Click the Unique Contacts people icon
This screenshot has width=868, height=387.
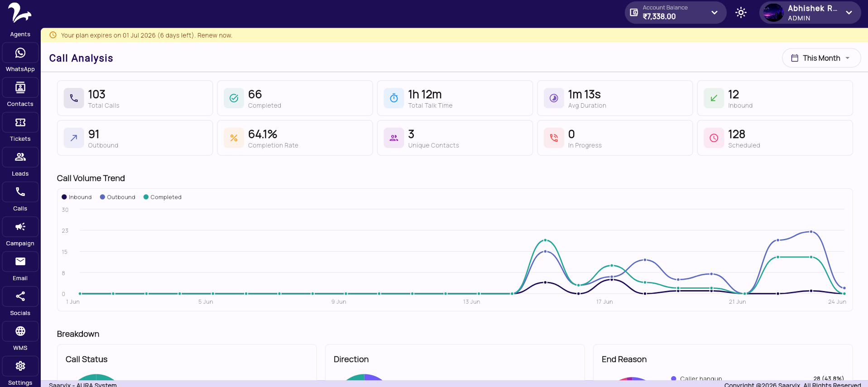click(x=394, y=138)
